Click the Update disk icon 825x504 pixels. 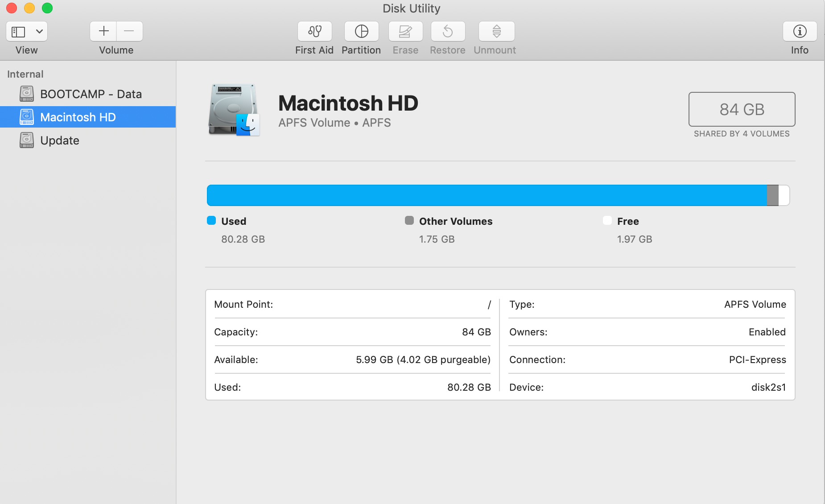coord(27,140)
